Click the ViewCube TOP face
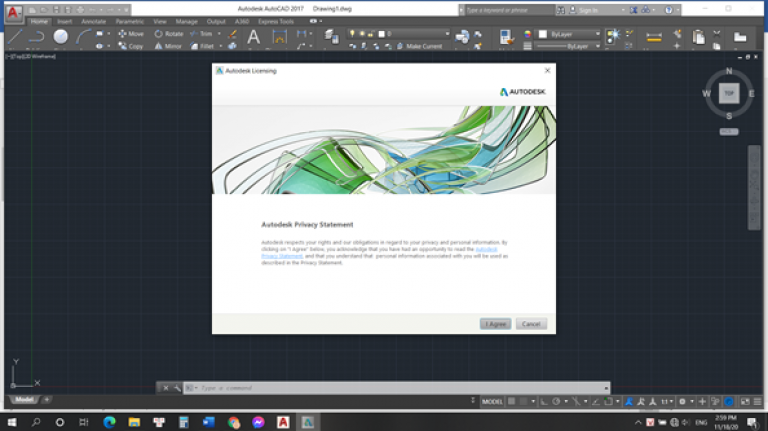This screenshot has height=431, width=768. coord(729,93)
